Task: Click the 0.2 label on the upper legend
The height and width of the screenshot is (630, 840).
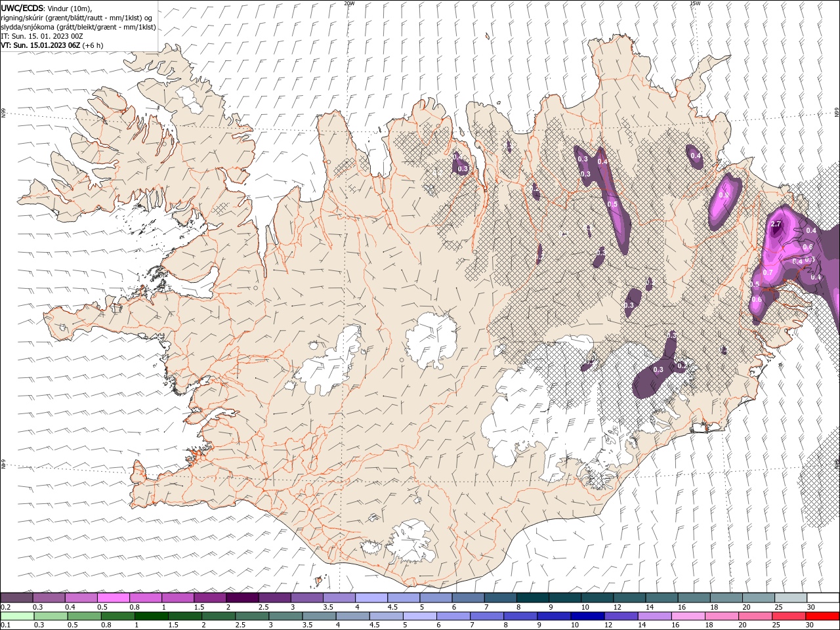Action: pyautogui.click(x=5, y=607)
